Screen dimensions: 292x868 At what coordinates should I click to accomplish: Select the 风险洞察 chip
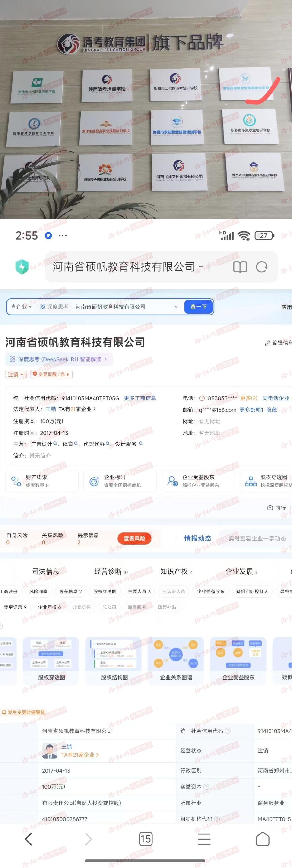(x=38, y=591)
